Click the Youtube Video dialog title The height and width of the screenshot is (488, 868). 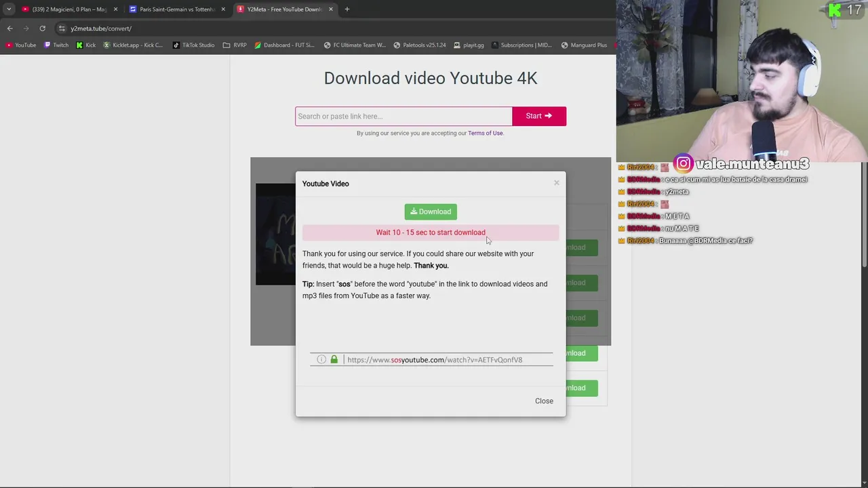(x=325, y=184)
